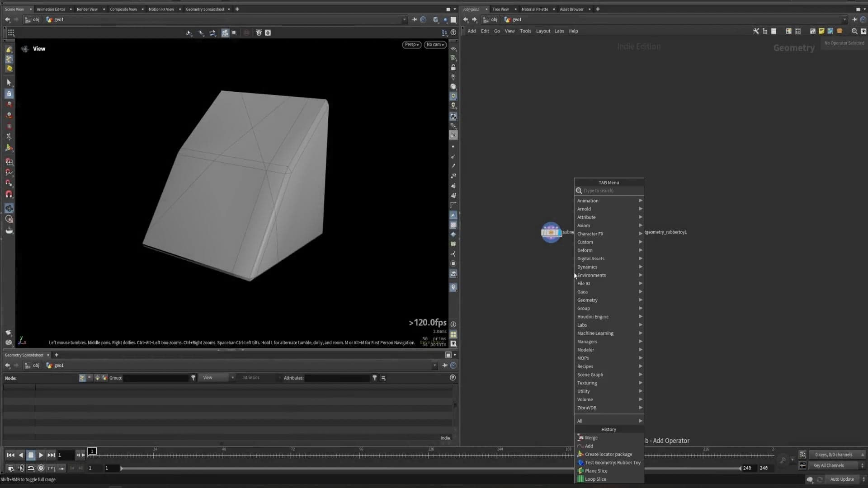This screenshot has width=868, height=488.
Task: Click the viewport display options info icon
Action: (453, 324)
